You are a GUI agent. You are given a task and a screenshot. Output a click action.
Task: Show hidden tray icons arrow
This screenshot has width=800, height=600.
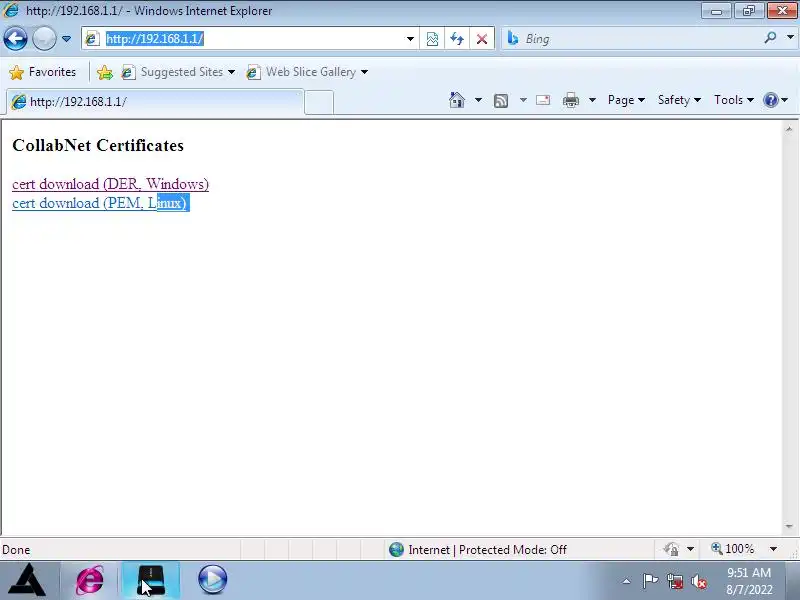pyautogui.click(x=627, y=581)
